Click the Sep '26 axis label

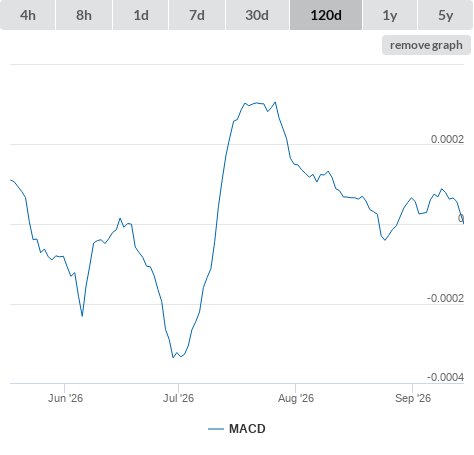413,398
